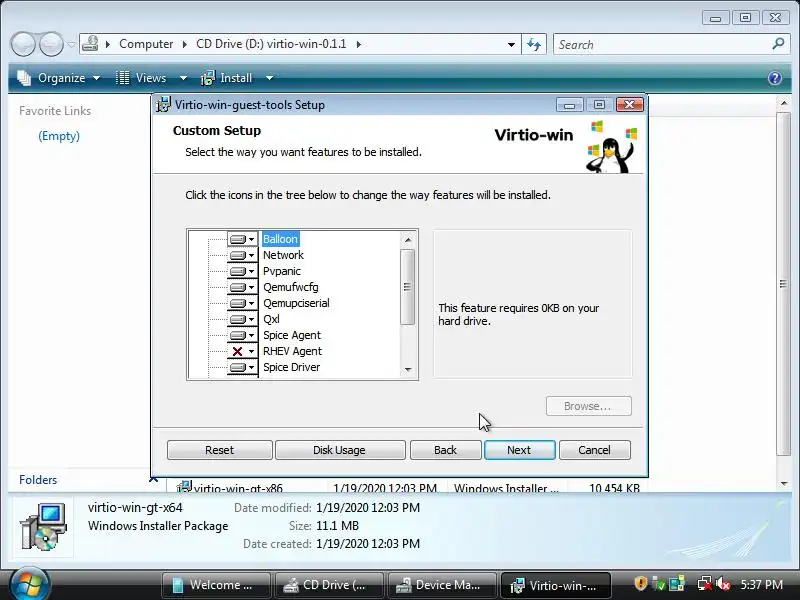Viewport: 800px width, 600px height.
Task: Click the muted volume tray icon
Action: (x=722, y=584)
